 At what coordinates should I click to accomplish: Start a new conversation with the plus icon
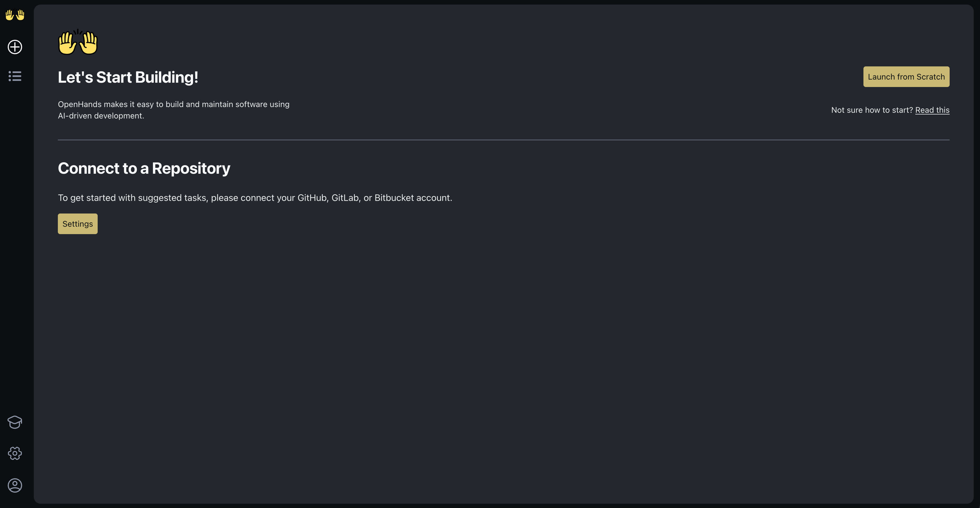coord(14,47)
